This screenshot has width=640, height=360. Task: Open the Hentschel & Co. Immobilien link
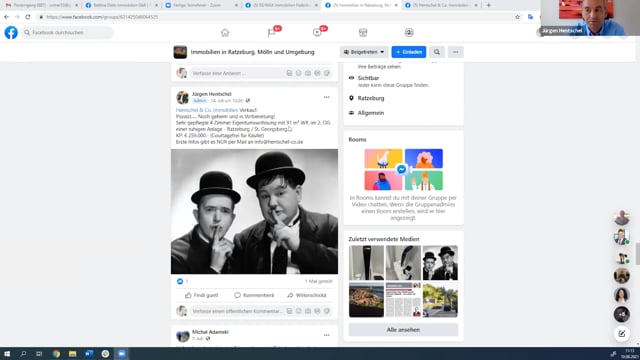tap(207, 110)
